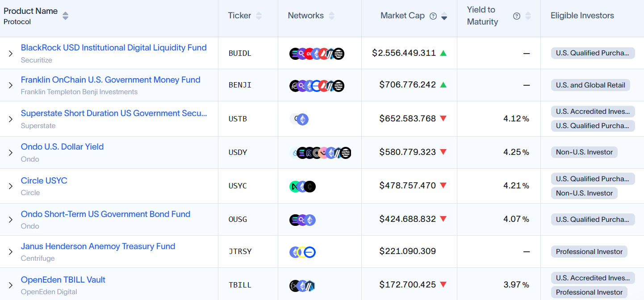Expand the BlackRock BUIDL row

[x=11, y=54]
